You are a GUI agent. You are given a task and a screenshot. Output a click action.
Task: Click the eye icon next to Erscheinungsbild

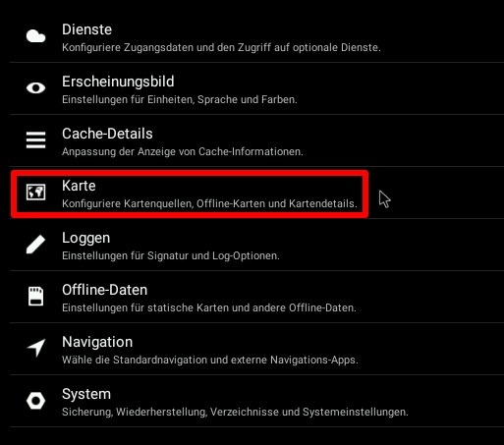click(35, 87)
